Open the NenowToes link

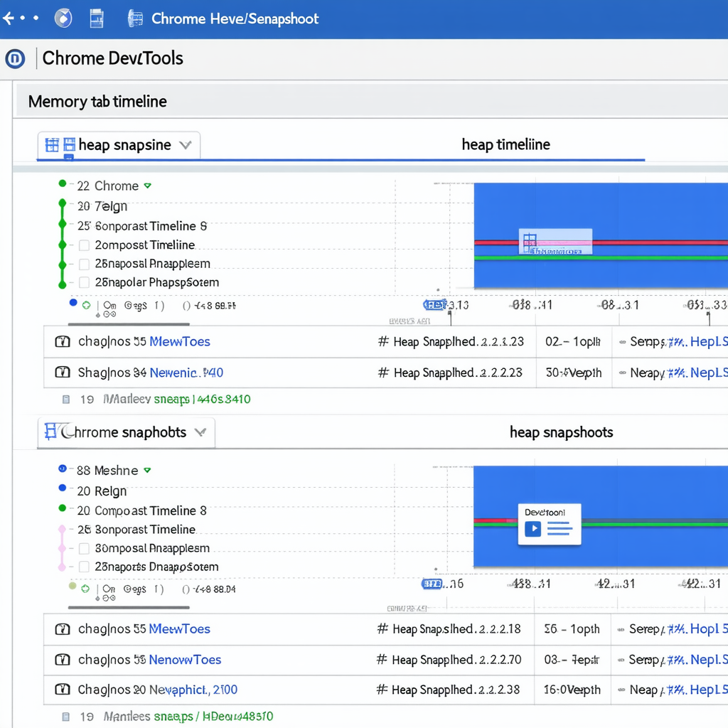click(x=185, y=659)
